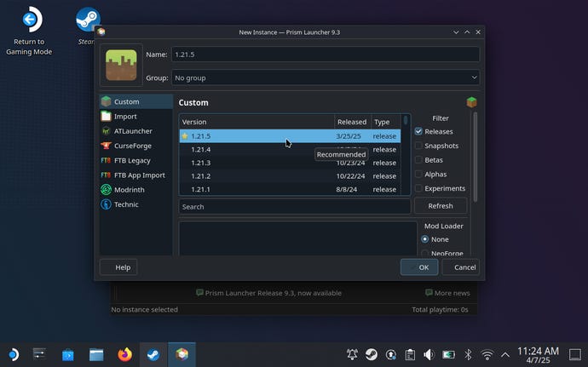This screenshot has height=367, width=588.
Task: Select FTB Legacy in the sidebar
Action: pos(136,160)
